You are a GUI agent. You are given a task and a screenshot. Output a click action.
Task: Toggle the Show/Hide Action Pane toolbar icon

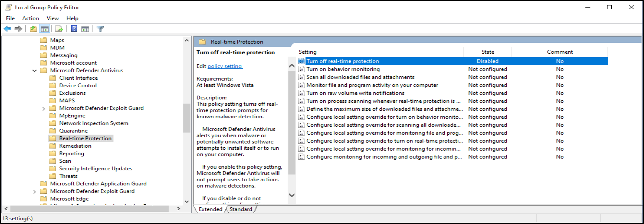point(85,29)
